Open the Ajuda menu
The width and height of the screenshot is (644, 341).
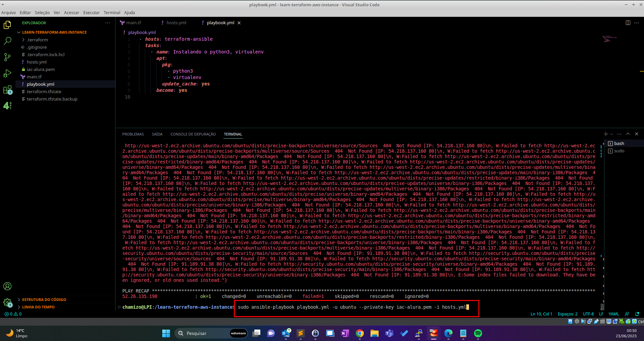pos(130,13)
